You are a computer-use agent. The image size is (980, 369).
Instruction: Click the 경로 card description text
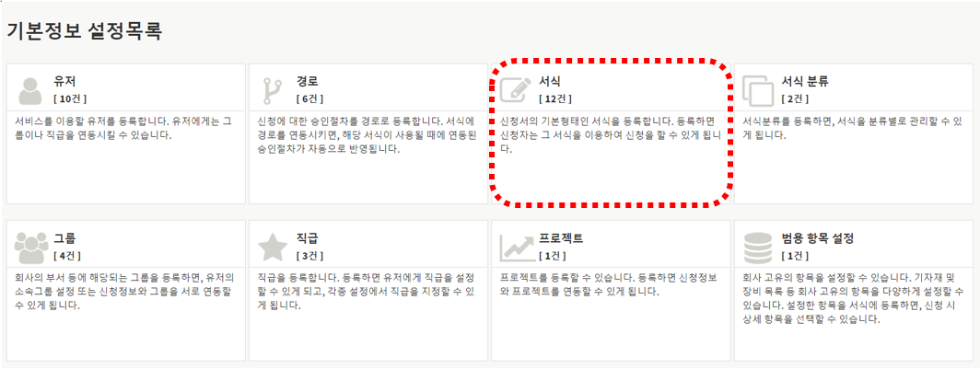point(367,135)
